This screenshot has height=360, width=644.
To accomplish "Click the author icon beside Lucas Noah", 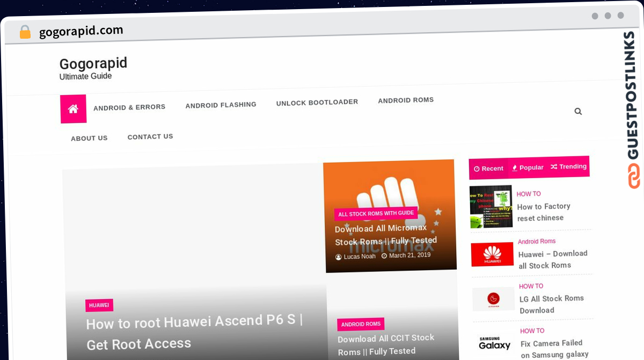I will click(x=339, y=257).
